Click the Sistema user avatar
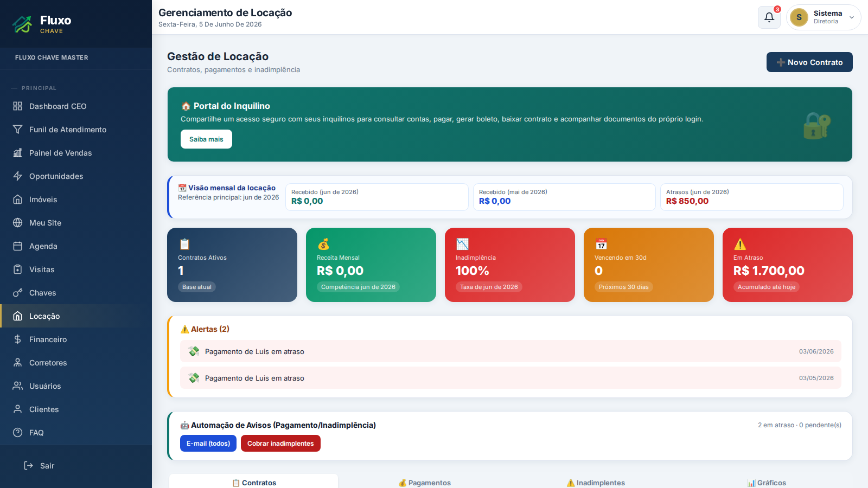The image size is (868, 488). 799,17
